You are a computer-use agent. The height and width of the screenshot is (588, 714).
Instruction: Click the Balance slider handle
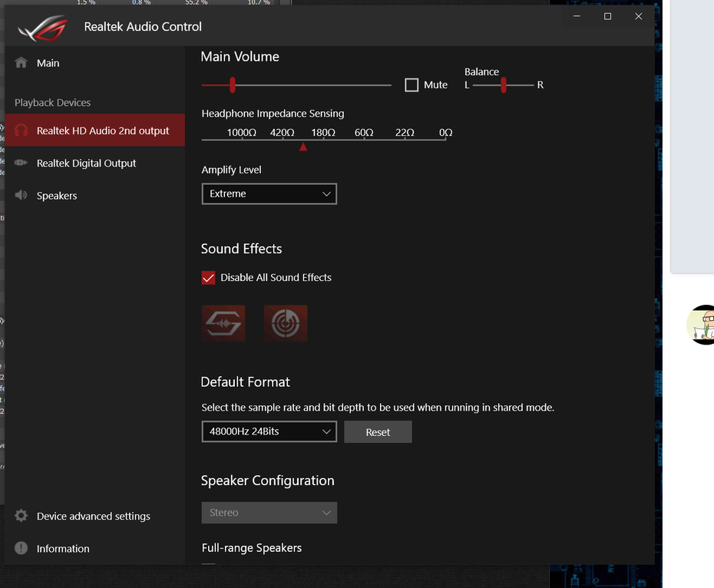coord(504,85)
